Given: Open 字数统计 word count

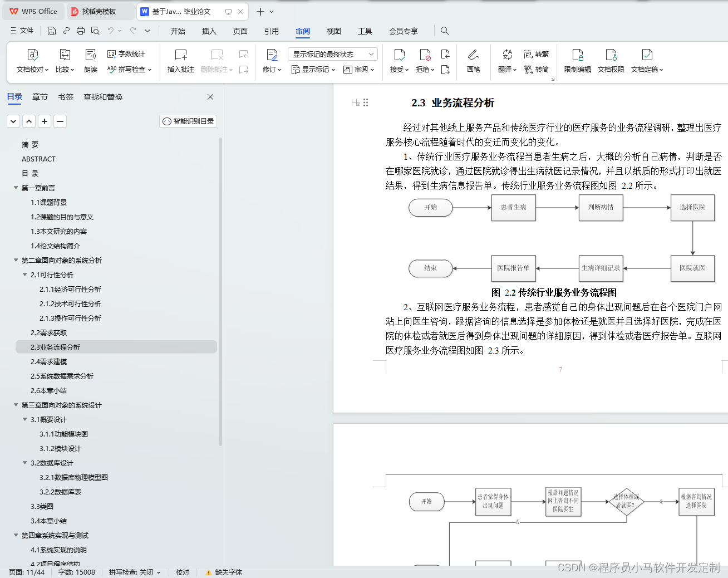Looking at the screenshot, I should point(126,54).
